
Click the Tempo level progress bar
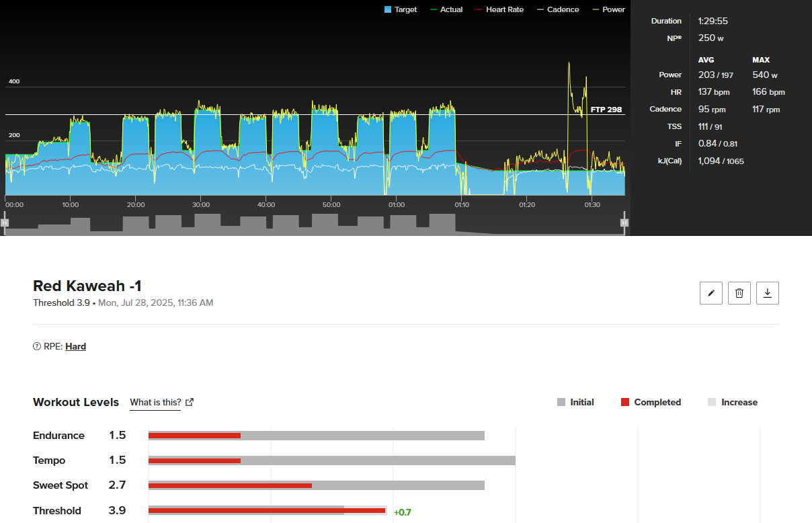[x=332, y=460]
